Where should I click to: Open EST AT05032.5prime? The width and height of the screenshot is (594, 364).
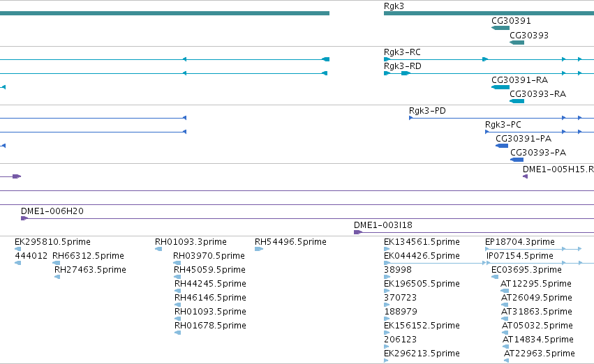coord(505,333)
